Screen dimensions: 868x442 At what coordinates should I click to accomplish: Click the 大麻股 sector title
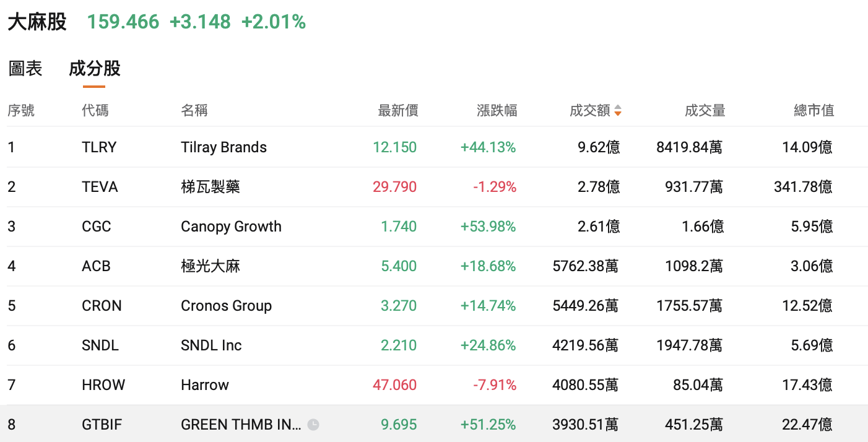click(37, 22)
